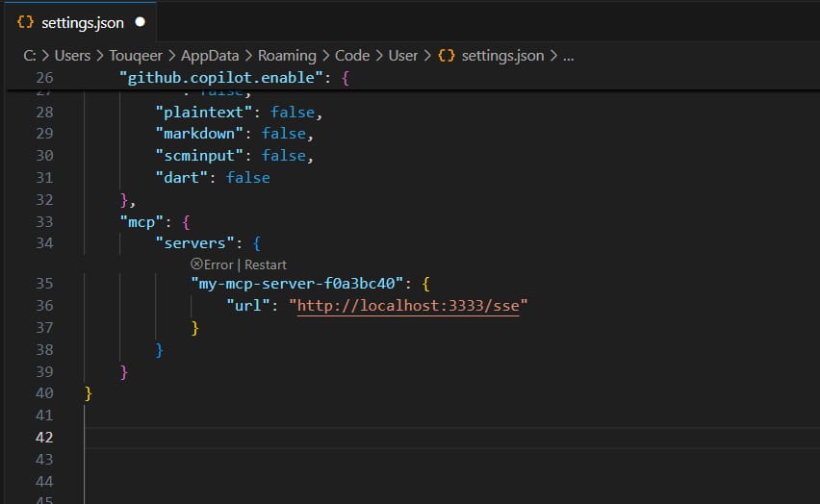Click the http://localhost:3333/sse URL link

tap(408, 305)
